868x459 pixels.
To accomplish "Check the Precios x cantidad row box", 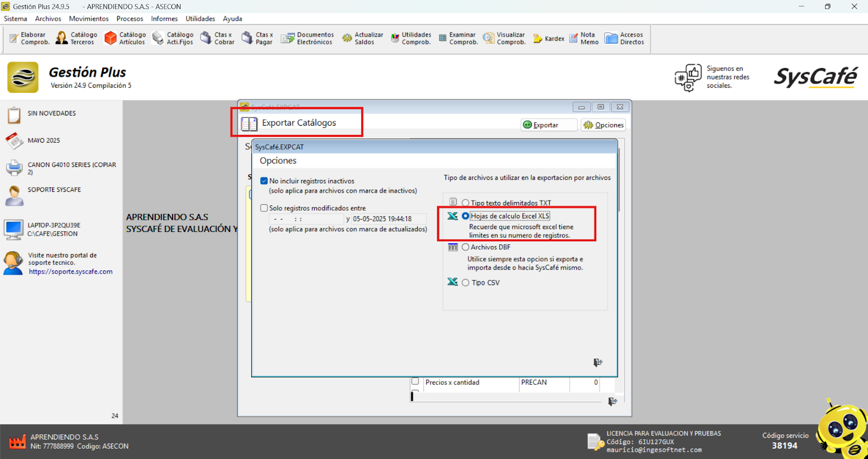I will (416, 382).
